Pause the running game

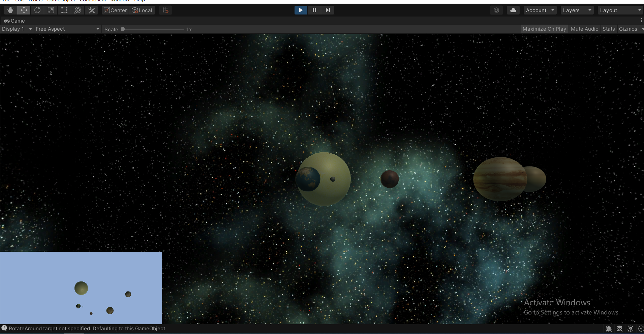pos(314,10)
